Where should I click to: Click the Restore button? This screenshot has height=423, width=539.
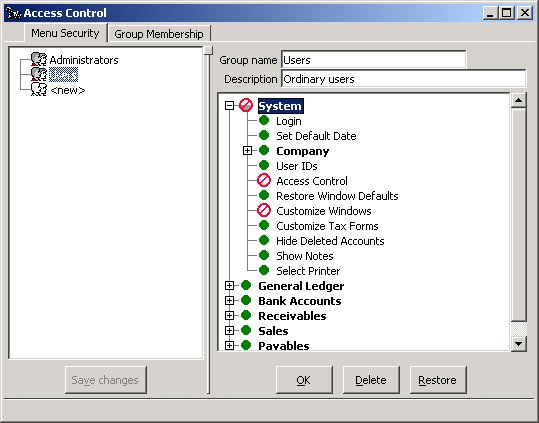tap(438, 380)
